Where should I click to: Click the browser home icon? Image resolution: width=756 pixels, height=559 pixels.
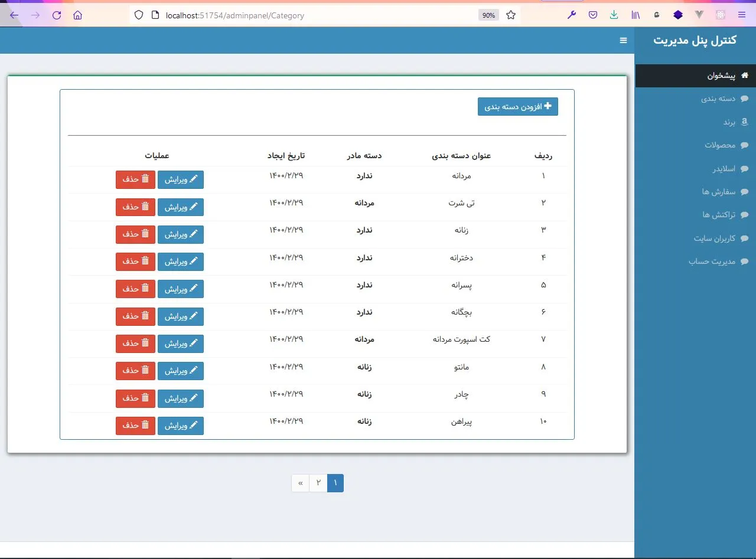(x=77, y=15)
